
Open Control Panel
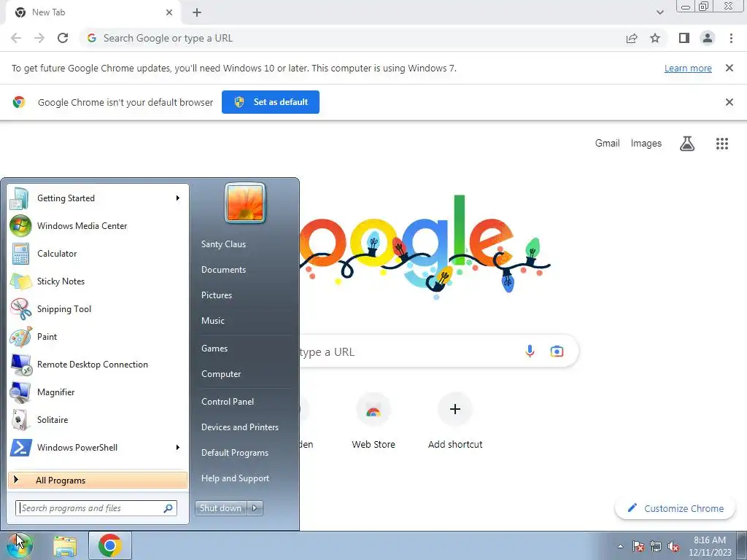pyautogui.click(x=228, y=402)
